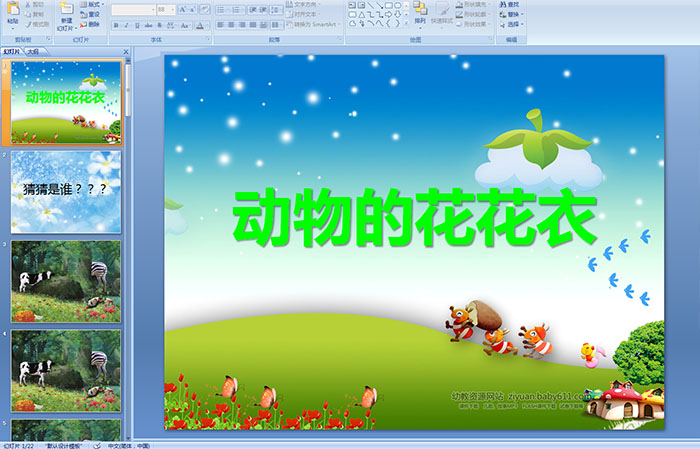Open the Shape Outline (形状轮廓) menu
The width and height of the screenshot is (700, 449).
pyautogui.click(x=474, y=14)
